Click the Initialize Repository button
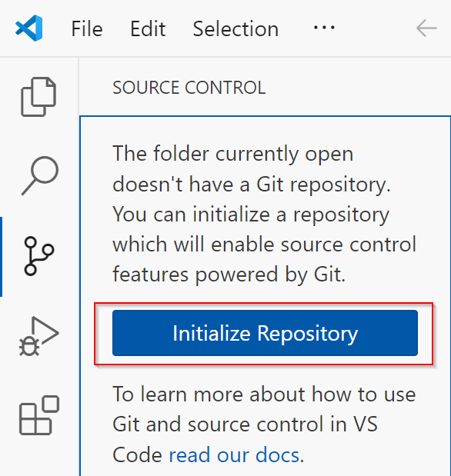The width and height of the screenshot is (451, 476). pos(265,333)
